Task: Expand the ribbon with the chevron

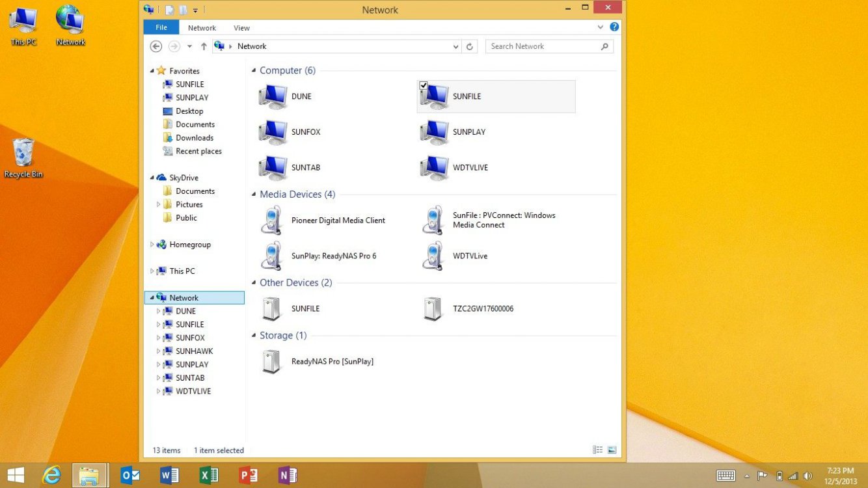Action: tap(601, 27)
